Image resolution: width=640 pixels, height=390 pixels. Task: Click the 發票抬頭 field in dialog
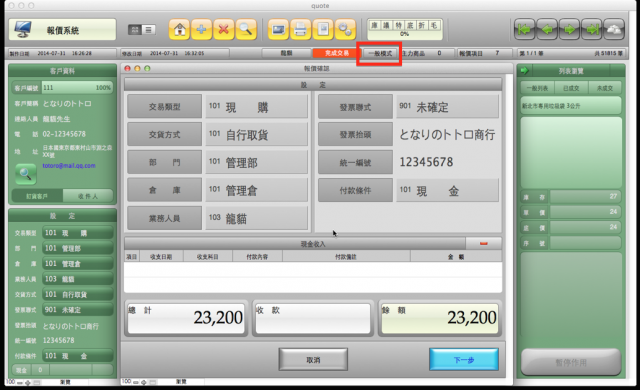pos(447,135)
